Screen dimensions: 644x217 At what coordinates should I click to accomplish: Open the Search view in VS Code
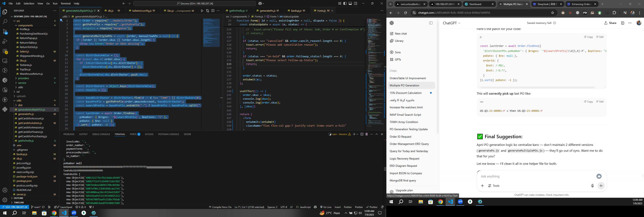(x=5, y=22)
